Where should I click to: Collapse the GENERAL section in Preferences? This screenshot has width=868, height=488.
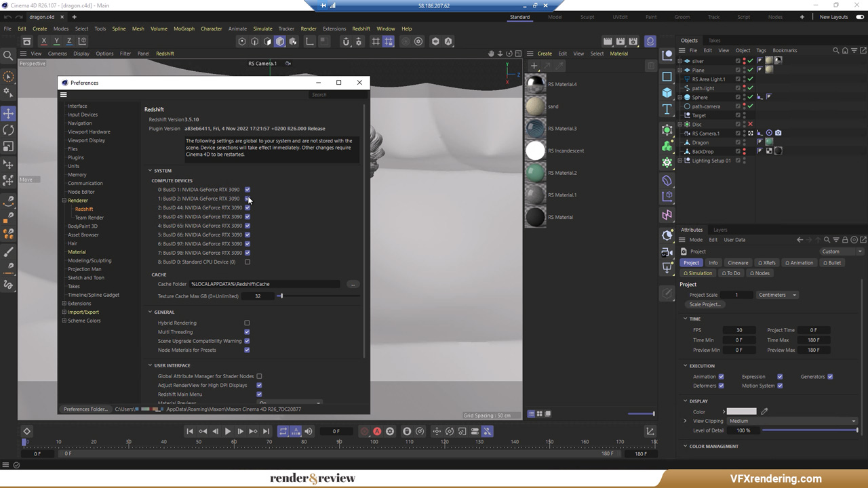tap(151, 312)
